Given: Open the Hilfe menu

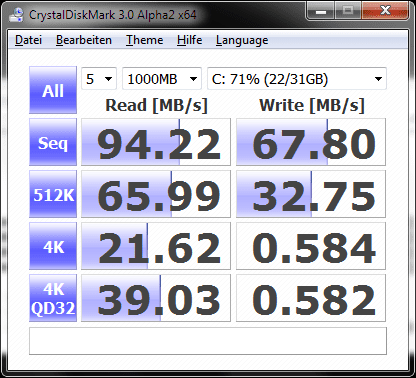Looking at the screenshot, I should 189,40.
